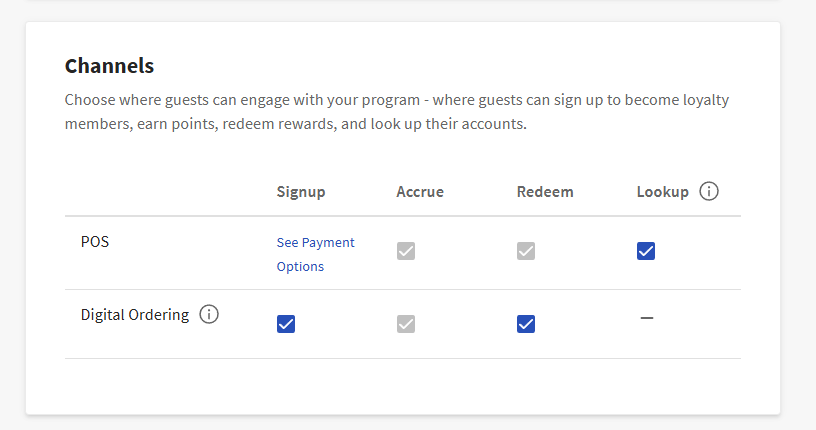The height and width of the screenshot is (430, 816).
Task: Click the info icon next to Lookup
Action: coord(709,191)
